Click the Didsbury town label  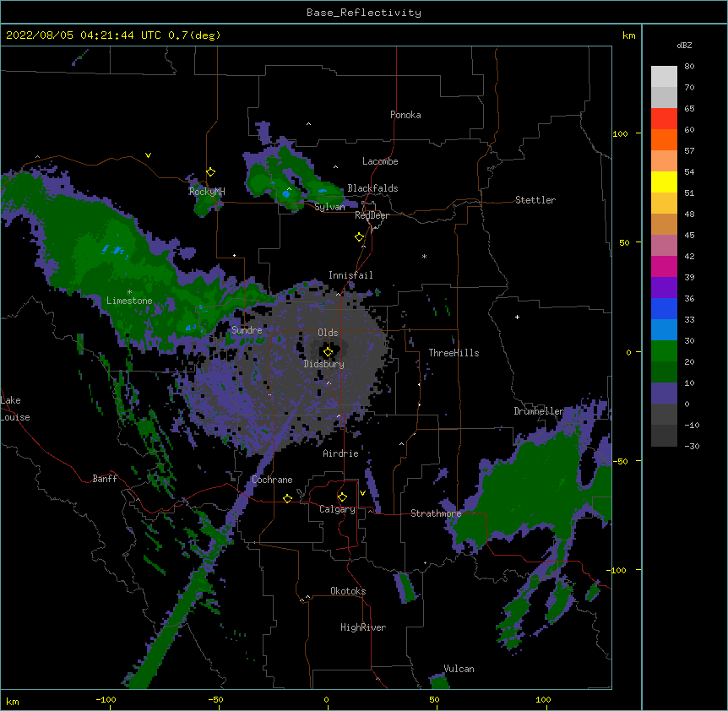(324, 364)
